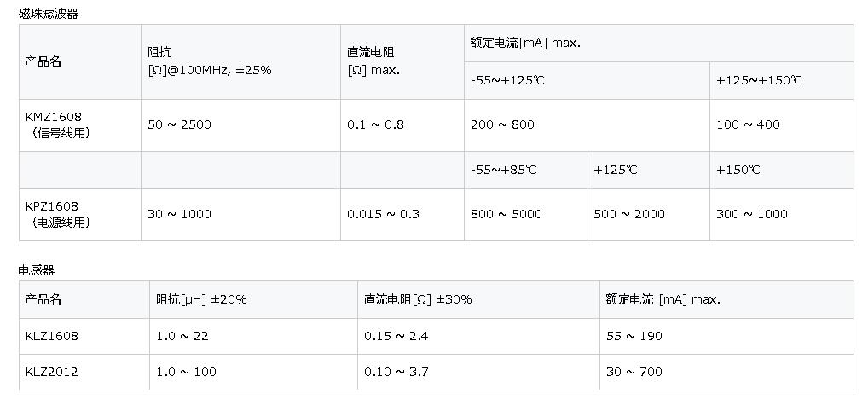Select the 额定电流[mA] max. header in top table
Viewport: 868px width, 399px height.
coord(525,43)
